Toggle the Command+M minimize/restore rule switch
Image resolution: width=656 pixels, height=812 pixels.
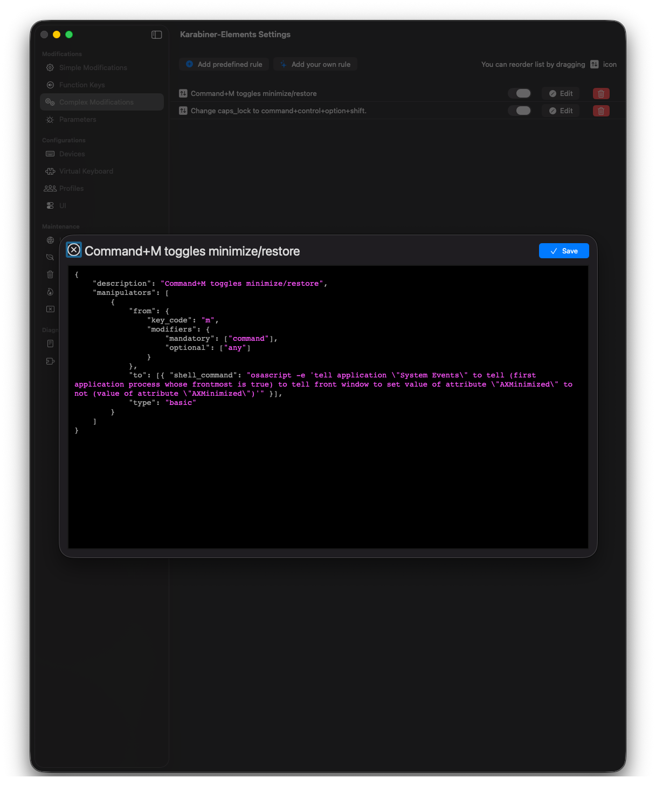520,93
